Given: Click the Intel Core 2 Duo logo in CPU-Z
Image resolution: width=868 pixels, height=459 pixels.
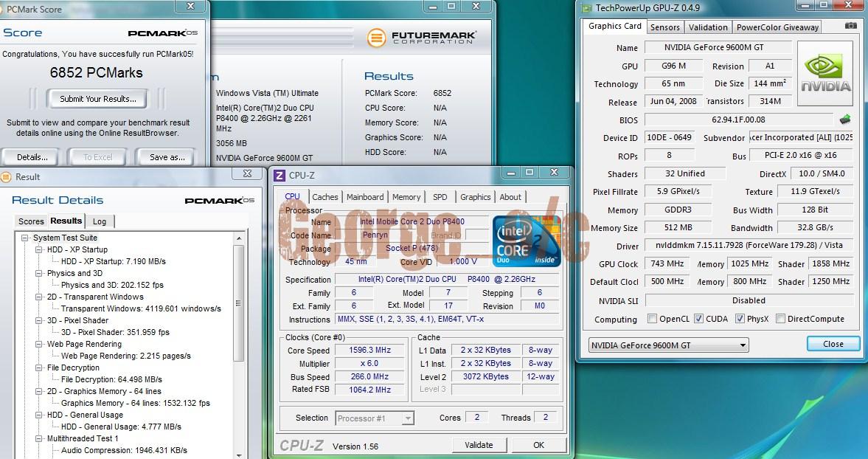Looking at the screenshot, I should point(527,241).
